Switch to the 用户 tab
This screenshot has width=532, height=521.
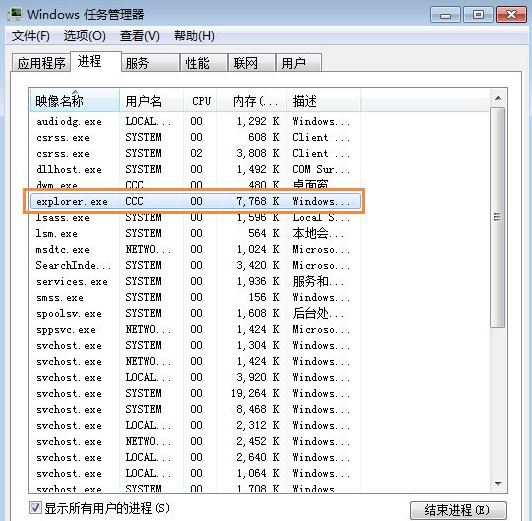(x=299, y=63)
